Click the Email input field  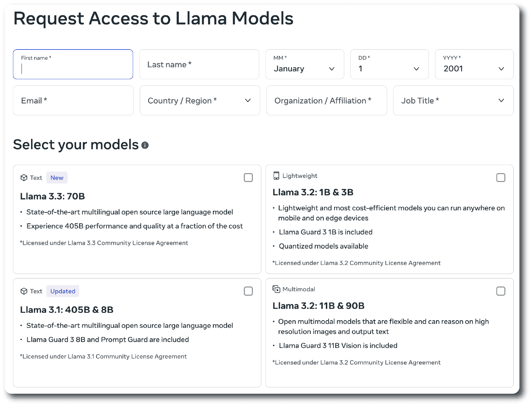[x=73, y=101]
